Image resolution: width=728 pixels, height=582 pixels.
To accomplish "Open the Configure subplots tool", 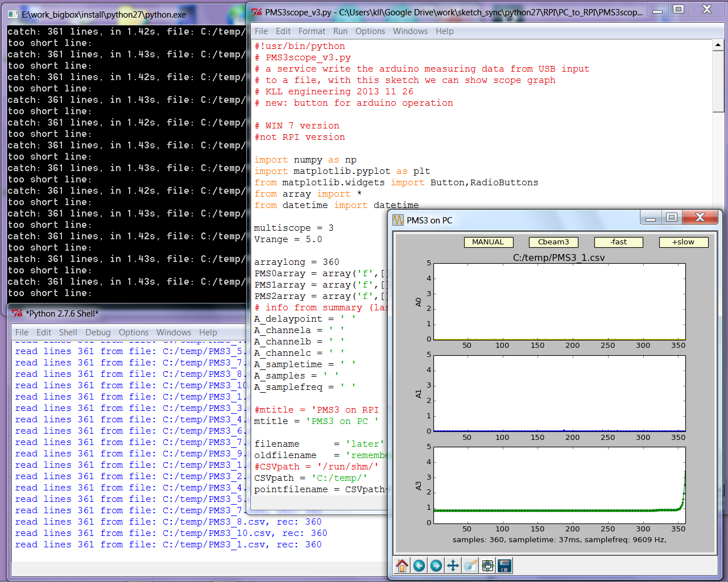I will point(487,566).
